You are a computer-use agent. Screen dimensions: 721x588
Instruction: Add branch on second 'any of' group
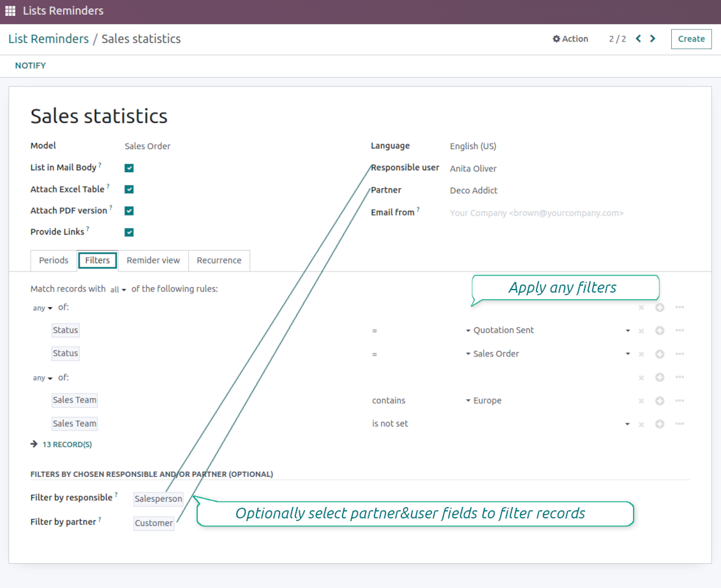680,377
